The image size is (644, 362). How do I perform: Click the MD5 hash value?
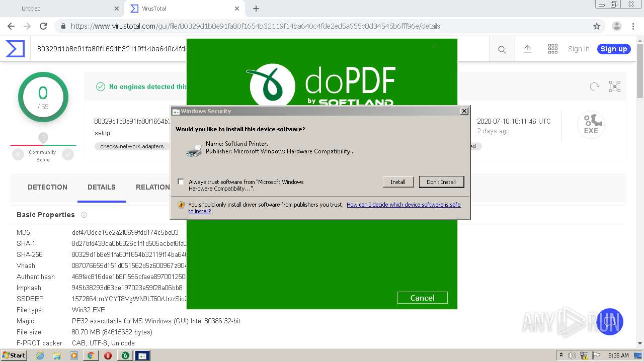click(x=125, y=232)
